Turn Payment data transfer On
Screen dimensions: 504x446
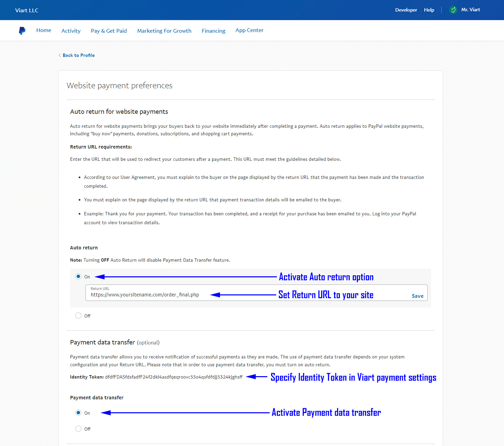78,413
